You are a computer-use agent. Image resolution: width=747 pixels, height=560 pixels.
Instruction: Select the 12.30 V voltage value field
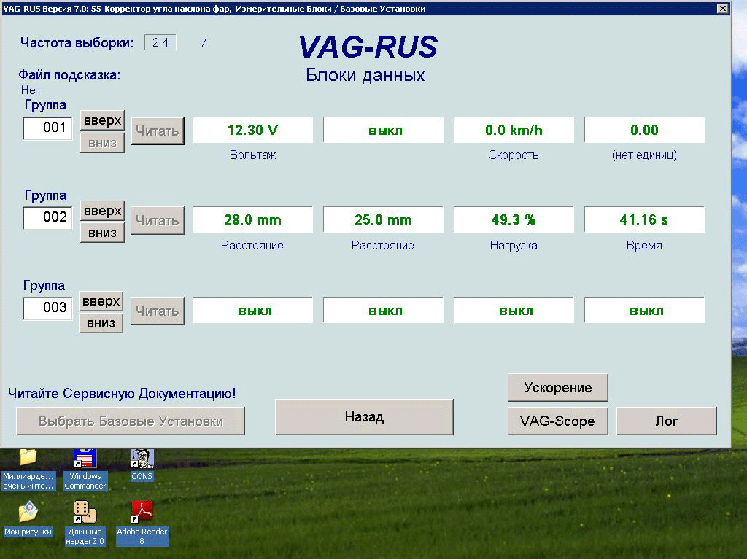[x=252, y=131]
